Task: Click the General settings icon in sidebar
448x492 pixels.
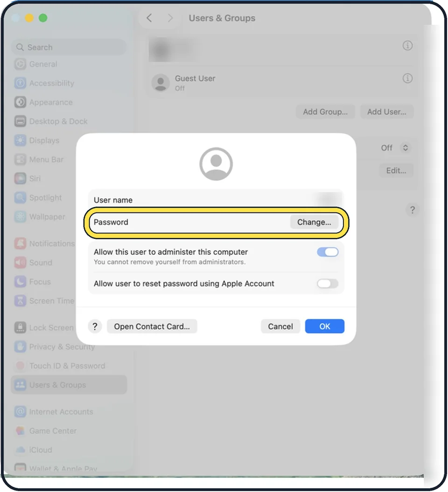Action: tap(20, 64)
